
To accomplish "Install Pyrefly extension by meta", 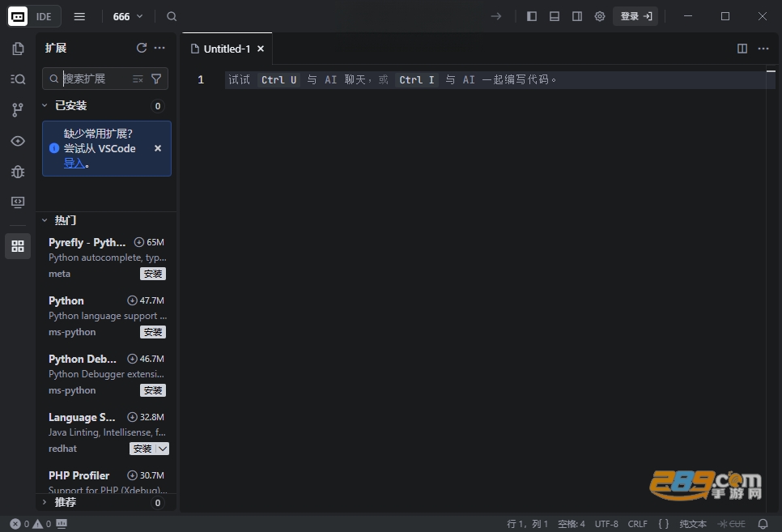I will point(153,274).
